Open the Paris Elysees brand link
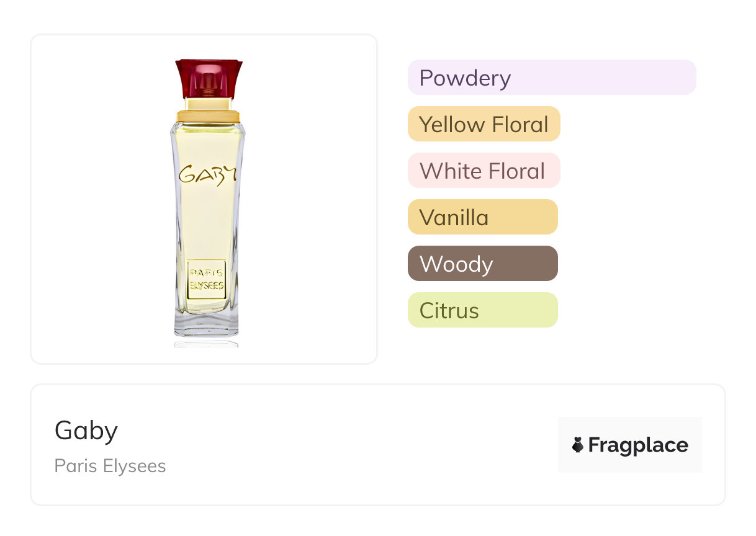Image resolution: width=756 pixels, height=536 pixels. pyautogui.click(x=110, y=466)
